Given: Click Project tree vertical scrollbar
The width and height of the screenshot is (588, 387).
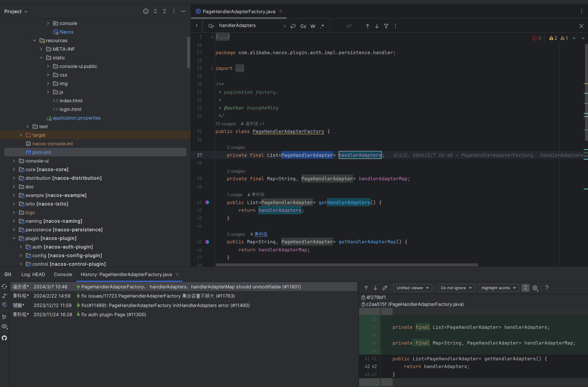Looking at the screenshot, I should (188, 52).
